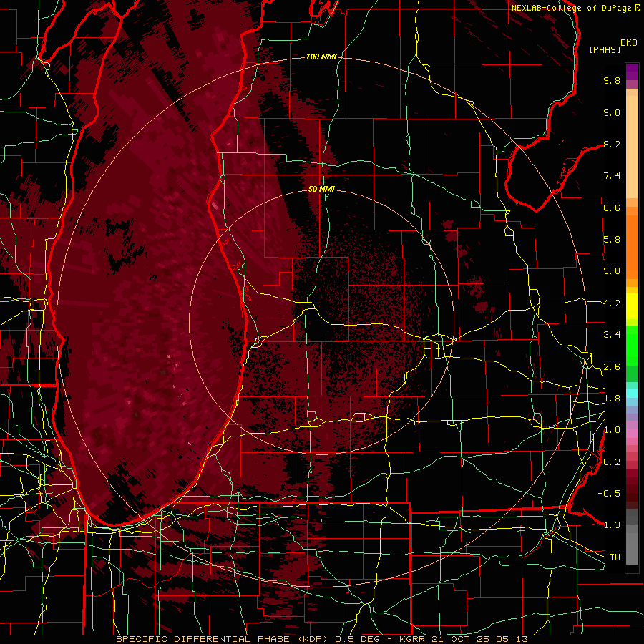Click the 4.2 scale value

pos(612,303)
